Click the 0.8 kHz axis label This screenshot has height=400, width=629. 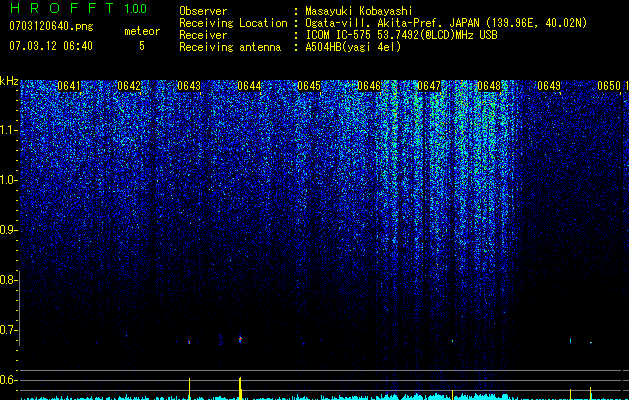coord(8,280)
